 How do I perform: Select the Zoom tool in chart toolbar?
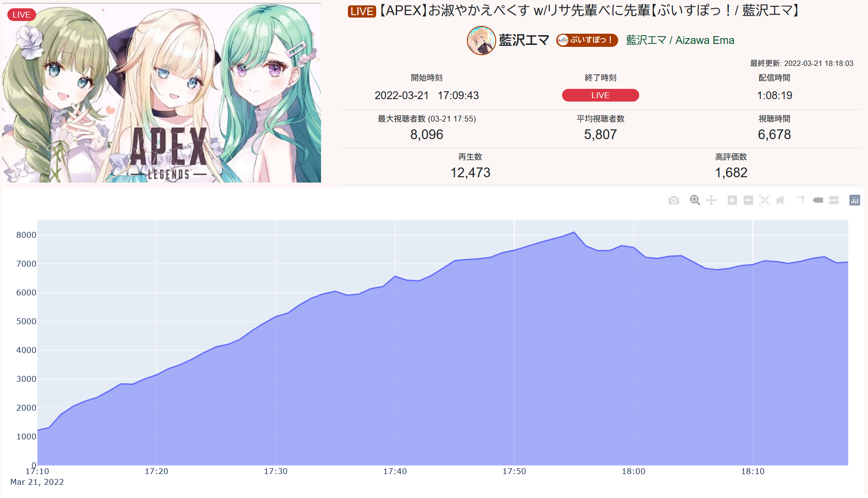[695, 200]
